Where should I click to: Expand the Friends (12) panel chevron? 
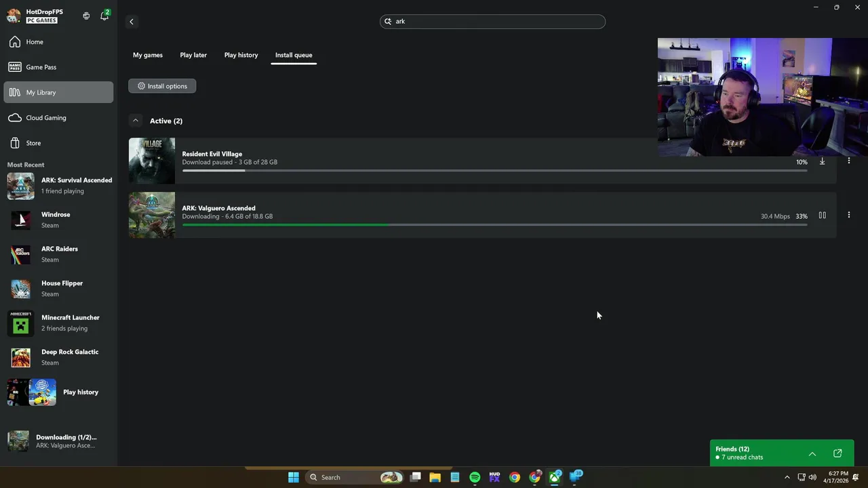coord(812,453)
